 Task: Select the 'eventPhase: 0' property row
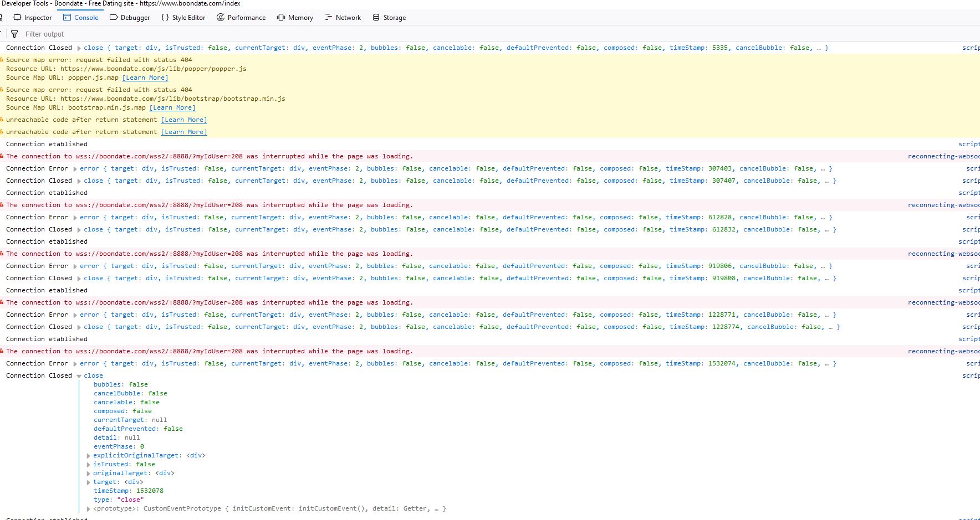pos(119,446)
